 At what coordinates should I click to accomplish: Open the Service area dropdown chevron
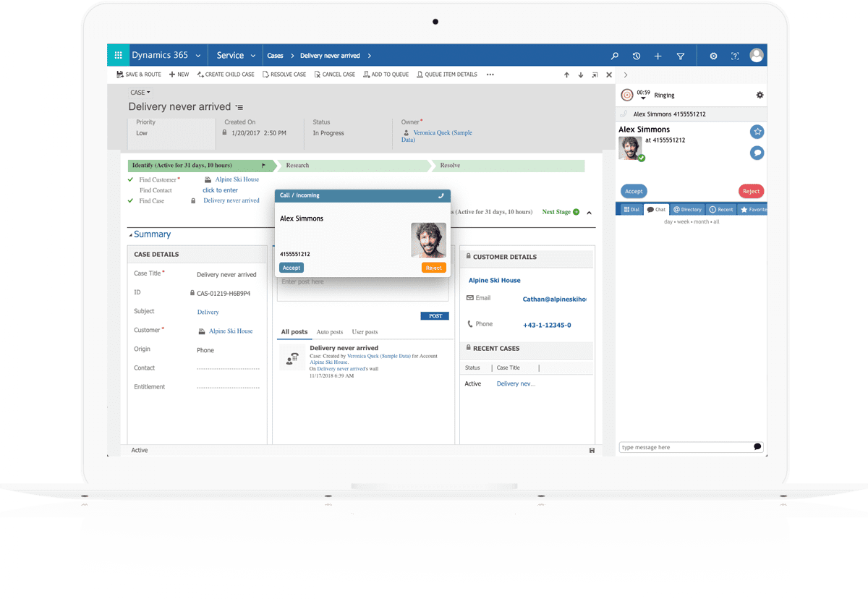click(x=253, y=56)
